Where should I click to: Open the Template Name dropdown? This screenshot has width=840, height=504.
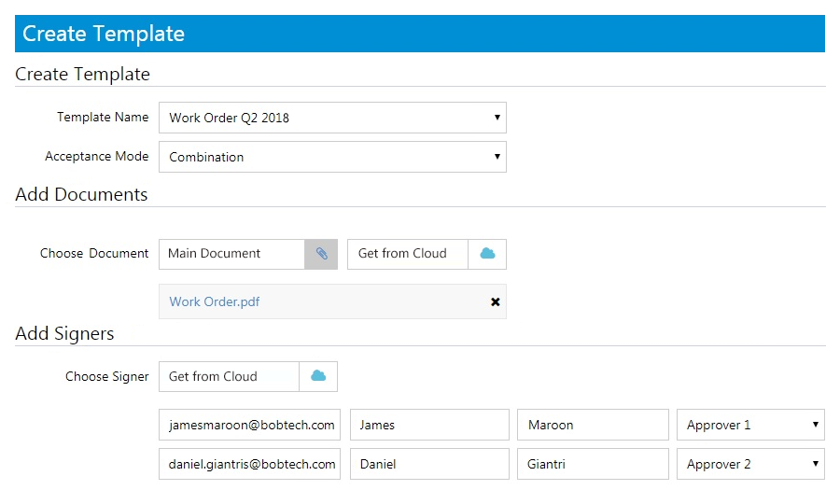click(x=332, y=118)
